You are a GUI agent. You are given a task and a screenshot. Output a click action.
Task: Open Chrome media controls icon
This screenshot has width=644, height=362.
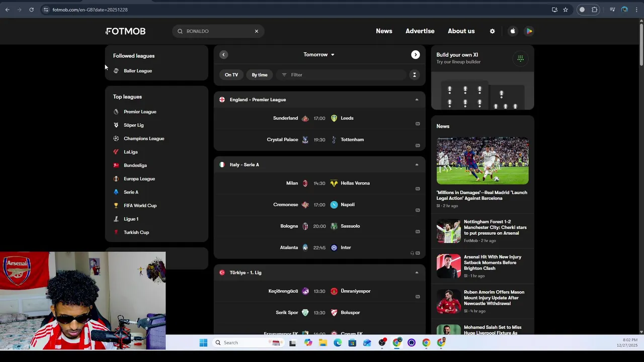tap(612, 10)
